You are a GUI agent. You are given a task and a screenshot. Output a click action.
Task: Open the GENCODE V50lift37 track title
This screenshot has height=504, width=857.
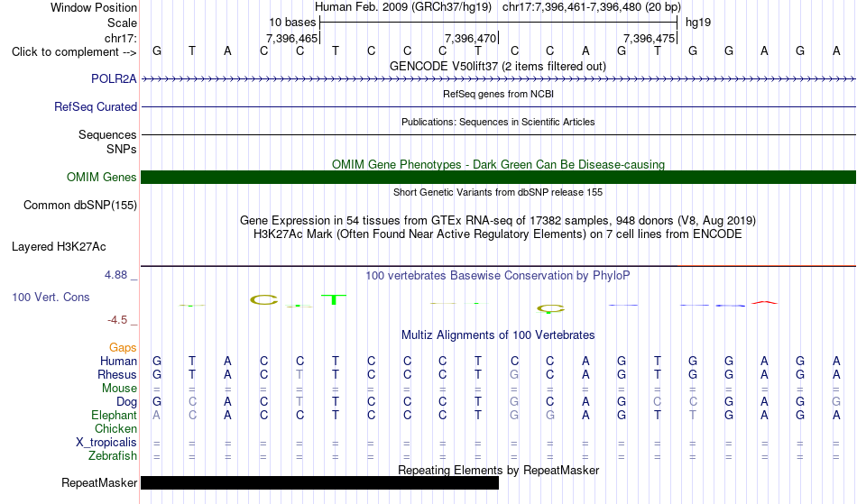pyautogui.click(x=497, y=66)
